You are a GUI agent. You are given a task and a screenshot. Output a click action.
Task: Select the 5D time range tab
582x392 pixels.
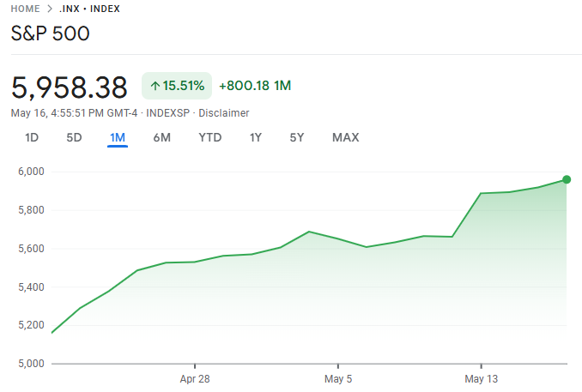coord(74,137)
